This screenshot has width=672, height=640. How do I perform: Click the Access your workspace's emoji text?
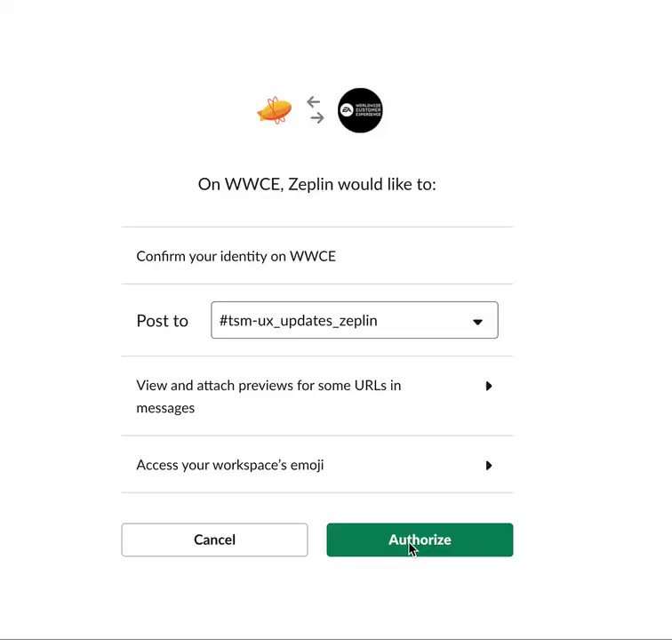point(229,465)
